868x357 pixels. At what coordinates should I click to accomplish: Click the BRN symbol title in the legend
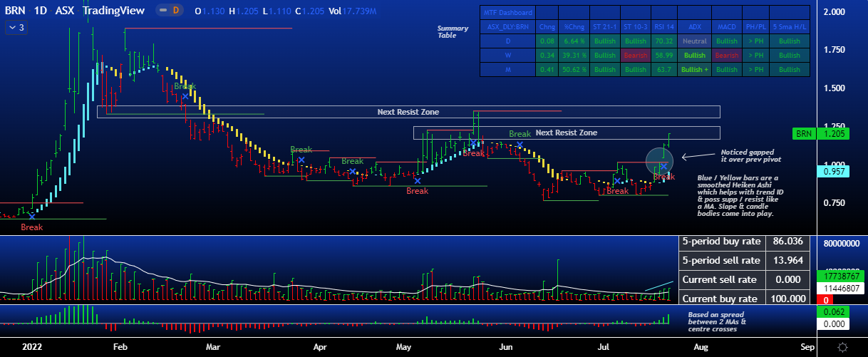[x=15, y=11]
